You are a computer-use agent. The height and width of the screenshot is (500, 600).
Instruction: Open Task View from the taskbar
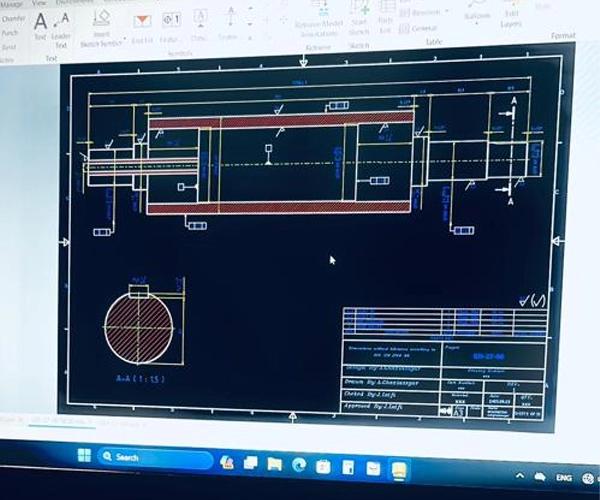pos(251,463)
